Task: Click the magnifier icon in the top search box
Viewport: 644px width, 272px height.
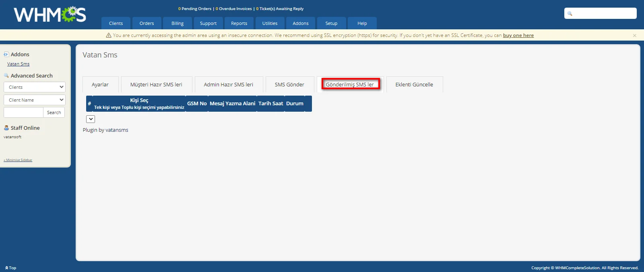Action: (570, 14)
